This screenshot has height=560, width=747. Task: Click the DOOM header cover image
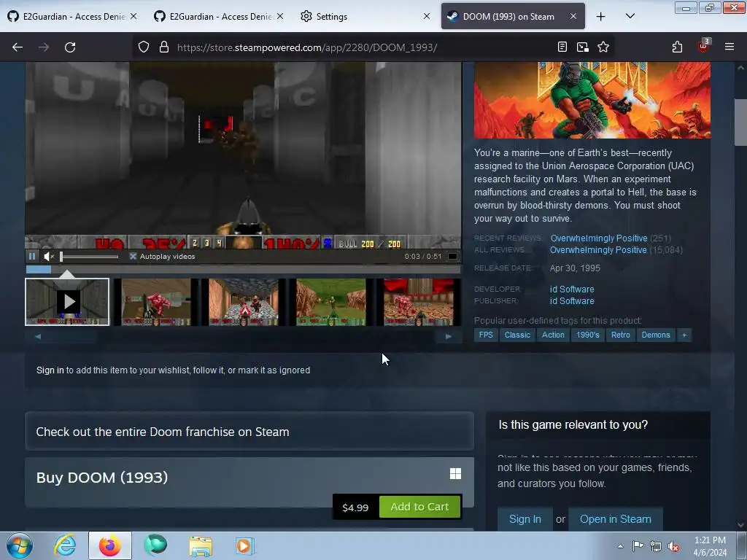[x=592, y=100]
